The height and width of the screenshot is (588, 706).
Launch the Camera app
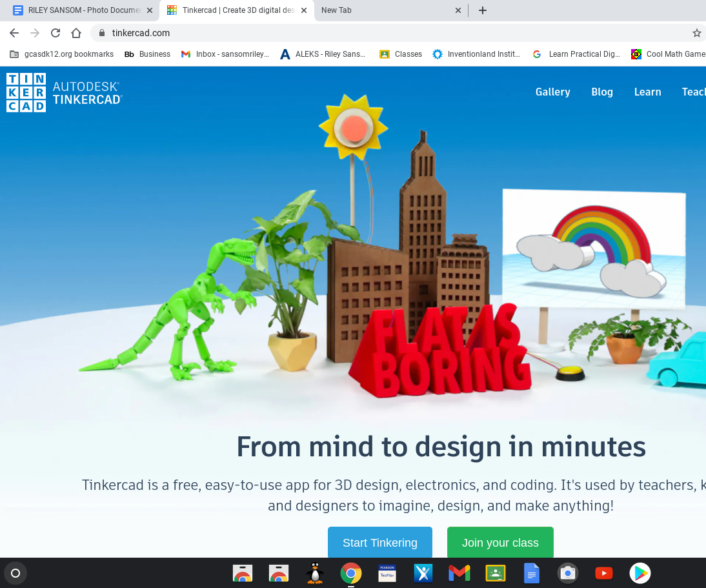point(567,573)
